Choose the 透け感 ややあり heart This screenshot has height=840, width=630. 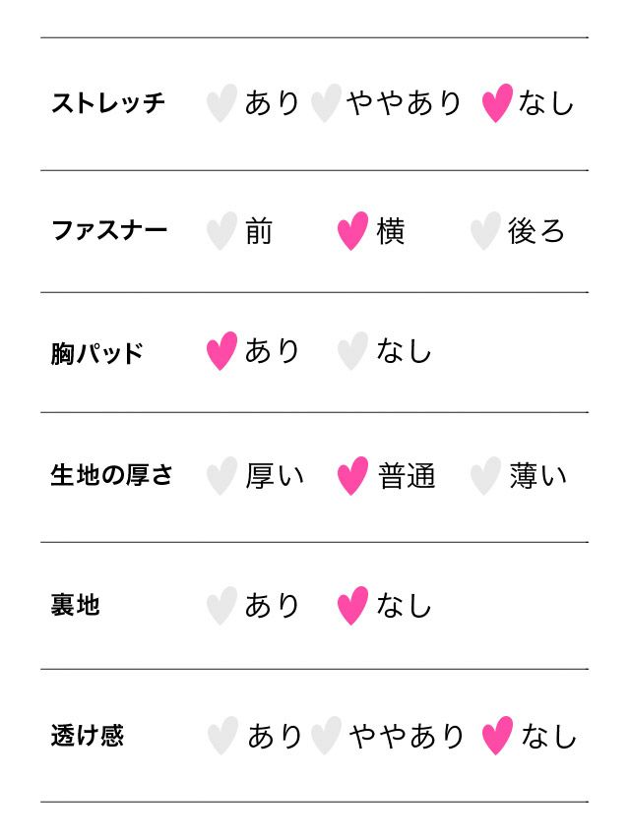(x=325, y=736)
